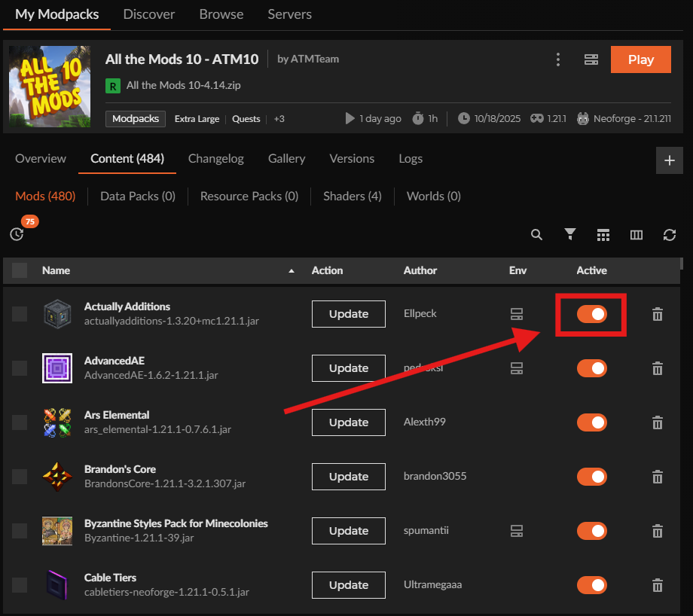The image size is (693, 616).
Task: Click author name brandon3055
Action: click(x=435, y=477)
